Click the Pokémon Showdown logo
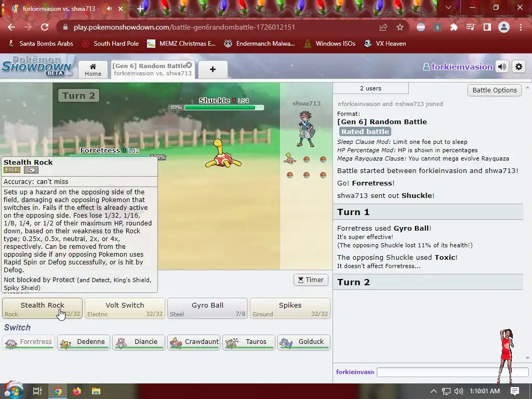 [38, 65]
